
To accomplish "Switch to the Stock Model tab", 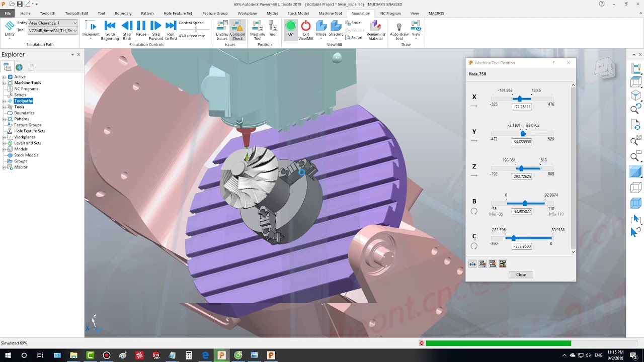I will click(x=298, y=14).
